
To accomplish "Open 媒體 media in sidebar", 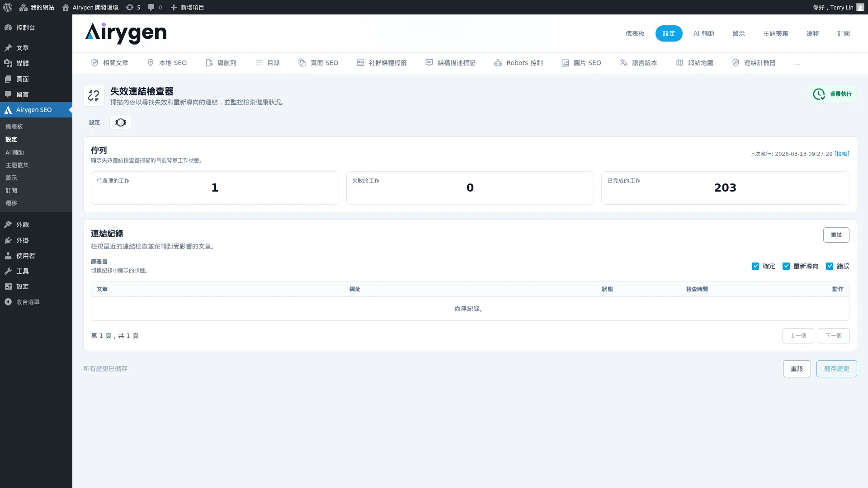I will [x=36, y=63].
